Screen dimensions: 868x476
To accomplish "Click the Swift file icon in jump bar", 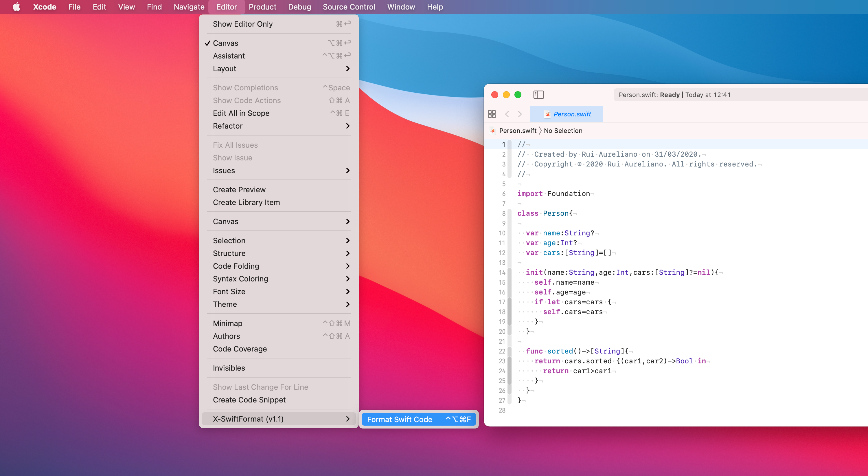I will coord(493,131).
